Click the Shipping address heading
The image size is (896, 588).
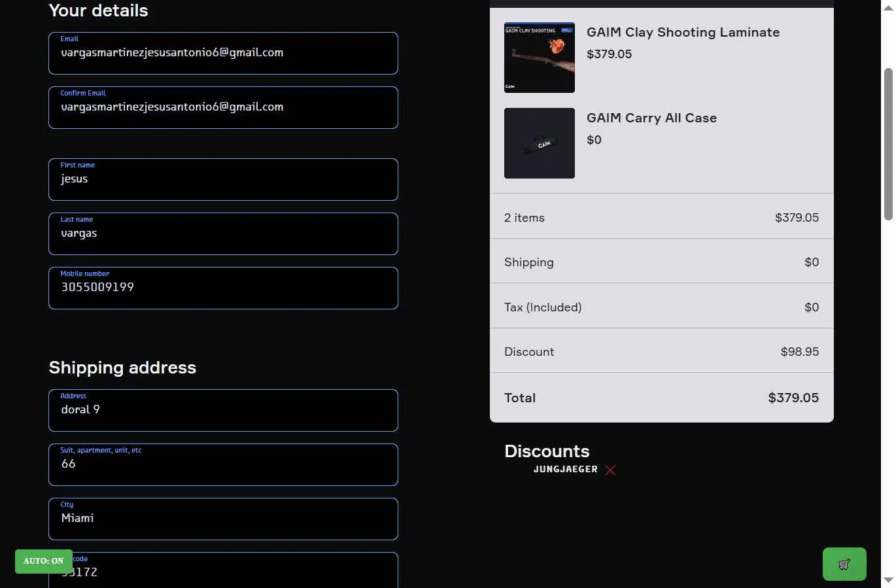point(122,368)
